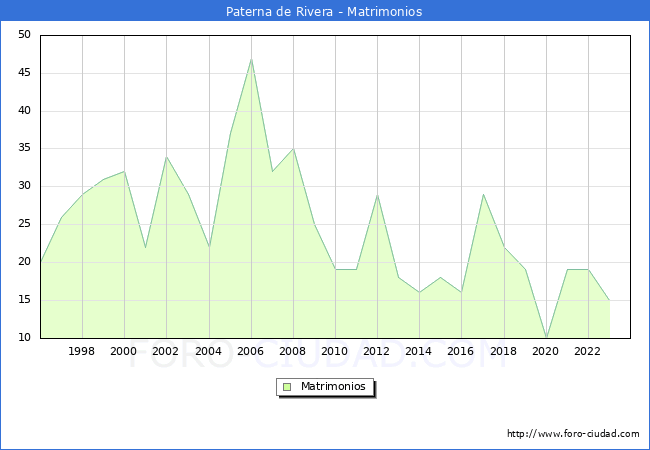
Task: Click the 2012 x-axis label
Action: point(377,352)
